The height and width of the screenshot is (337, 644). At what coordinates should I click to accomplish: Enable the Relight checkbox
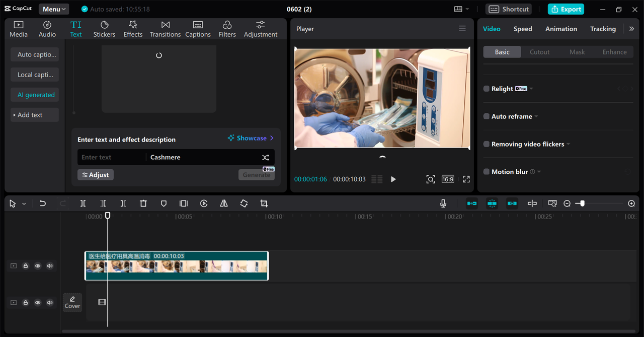click(487, 89)
